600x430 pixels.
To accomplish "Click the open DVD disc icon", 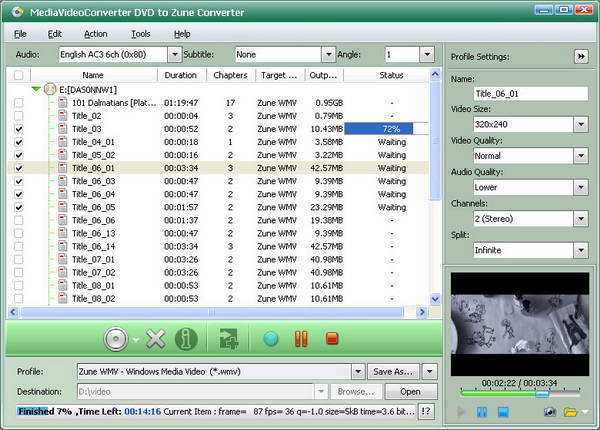I will [x=116, y=339].
